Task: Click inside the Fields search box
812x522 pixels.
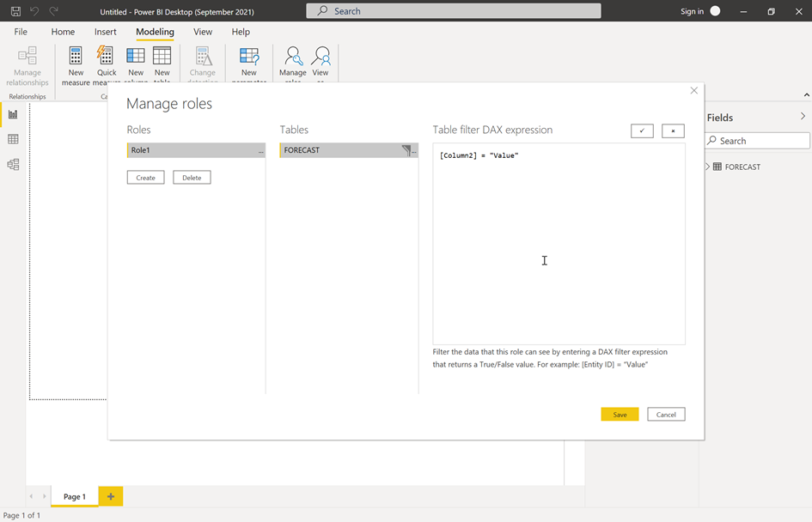Action: (x=756, y=140)
